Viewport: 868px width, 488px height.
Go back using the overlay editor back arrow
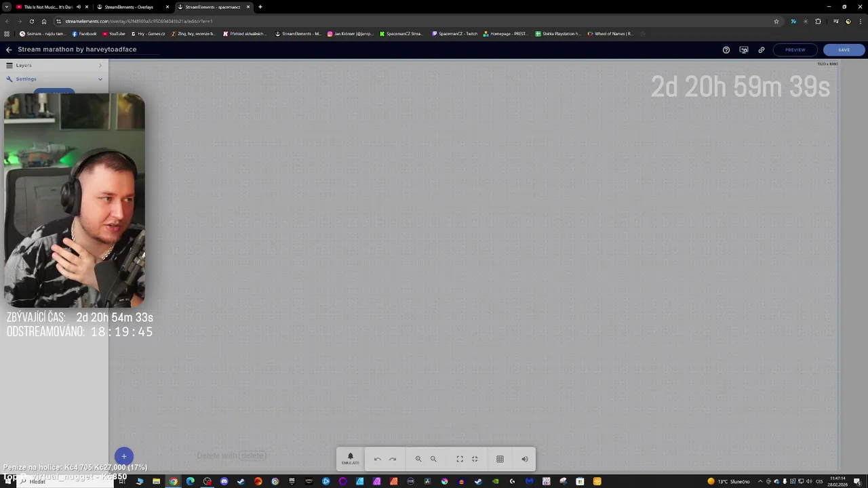click(x=9, y=49)
